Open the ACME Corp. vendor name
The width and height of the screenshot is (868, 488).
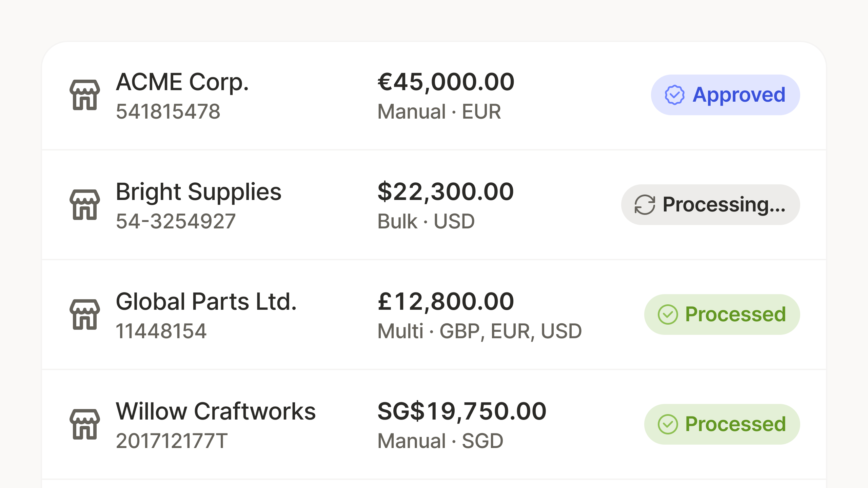tap(182, 82)
